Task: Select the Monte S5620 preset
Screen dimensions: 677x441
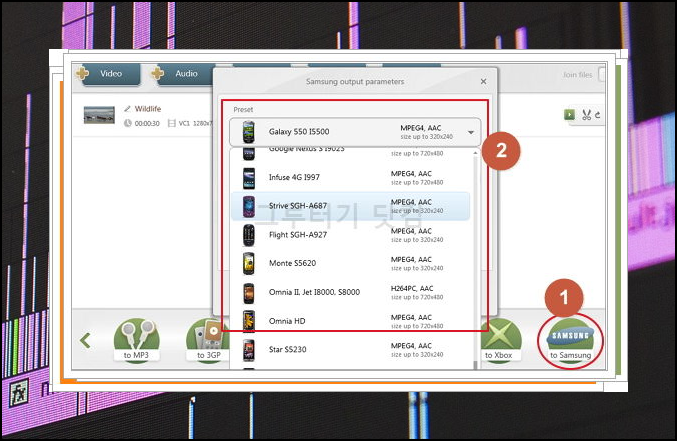Action: tap(350, 263)
